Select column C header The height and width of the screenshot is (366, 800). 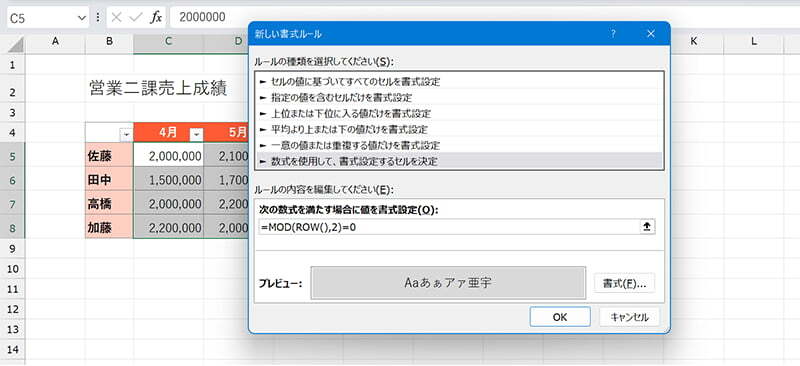[x=168, y=42]
